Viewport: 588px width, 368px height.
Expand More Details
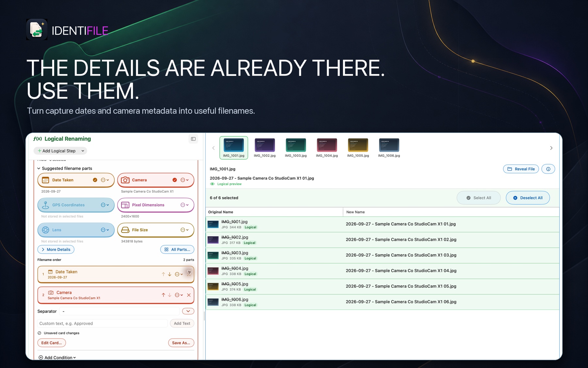pos(56,250)
